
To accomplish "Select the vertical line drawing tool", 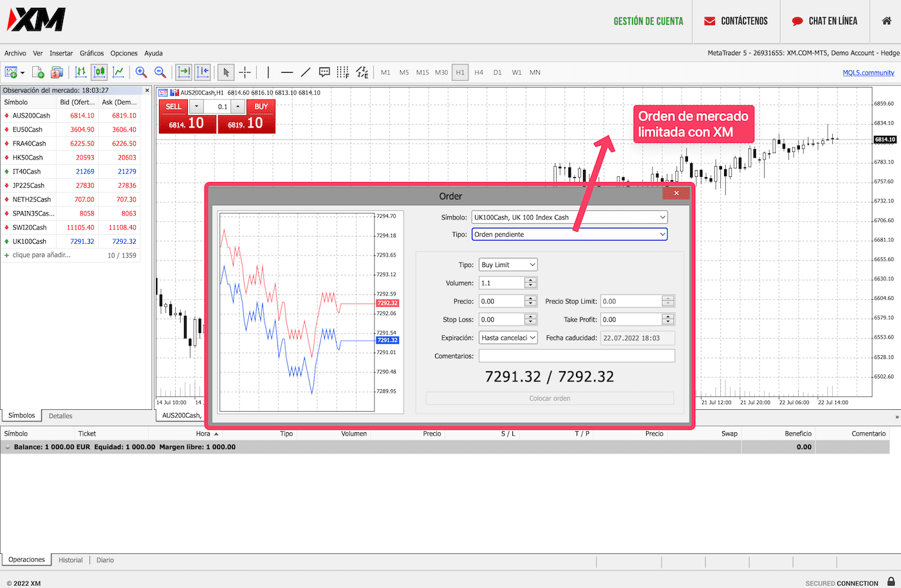I will 268,72.
